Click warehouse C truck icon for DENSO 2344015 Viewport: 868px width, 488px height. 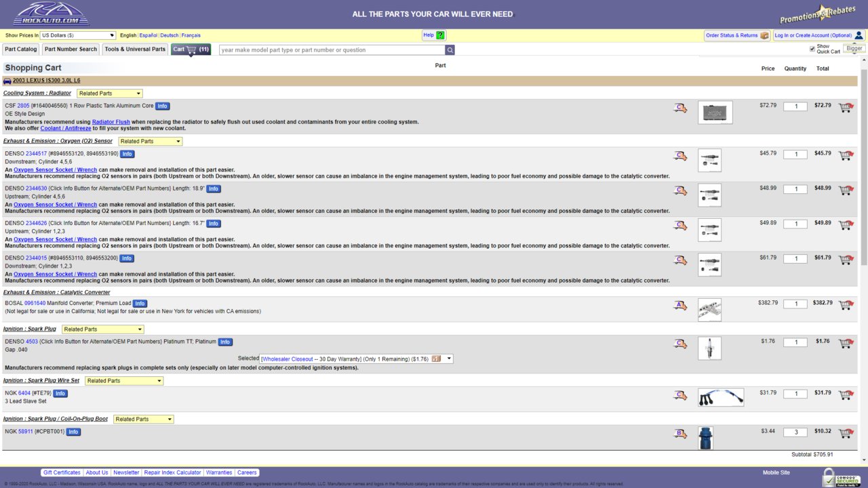[x=680, y=260]
